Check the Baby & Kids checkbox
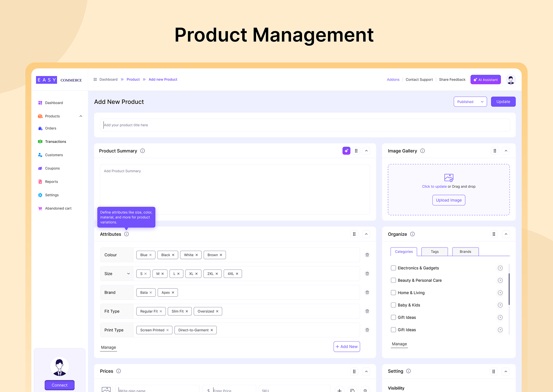The height and width of the screenshot is (392, 553). [393, 305]
